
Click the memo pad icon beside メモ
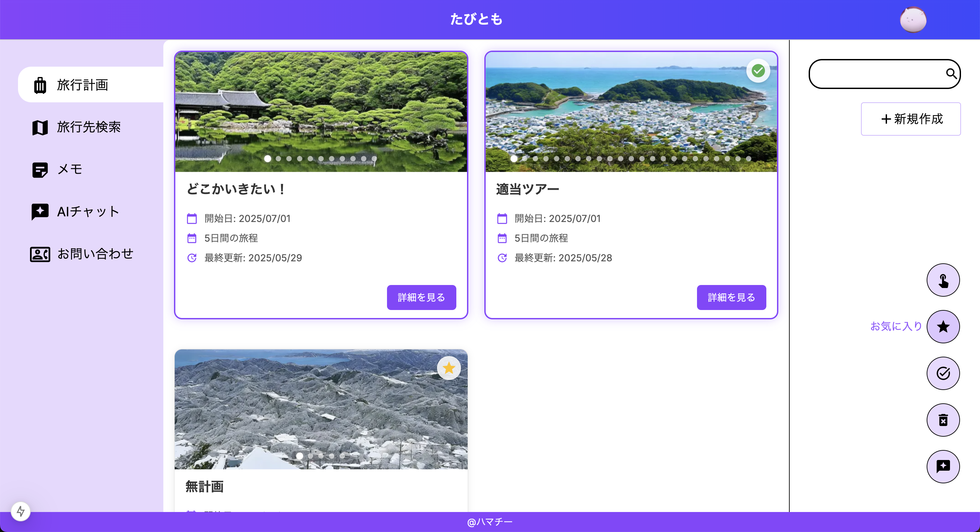click(x=40, y=169)
